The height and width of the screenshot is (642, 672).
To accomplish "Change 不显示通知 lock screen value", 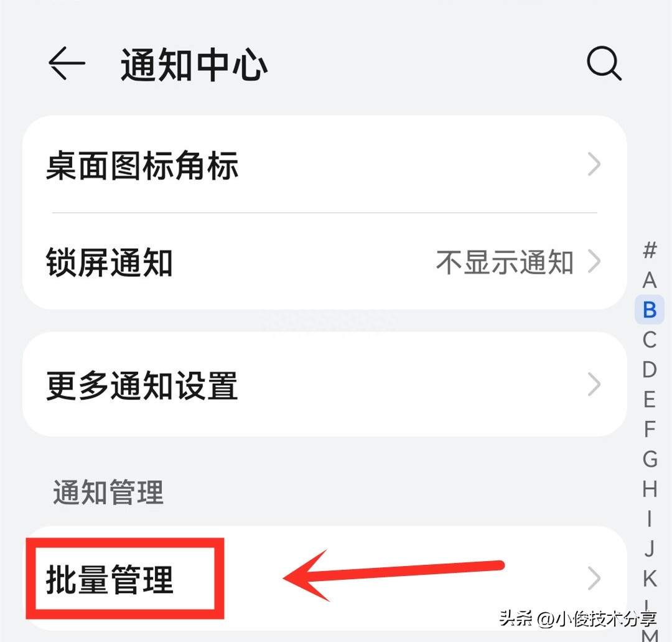I will click(505, 262).
